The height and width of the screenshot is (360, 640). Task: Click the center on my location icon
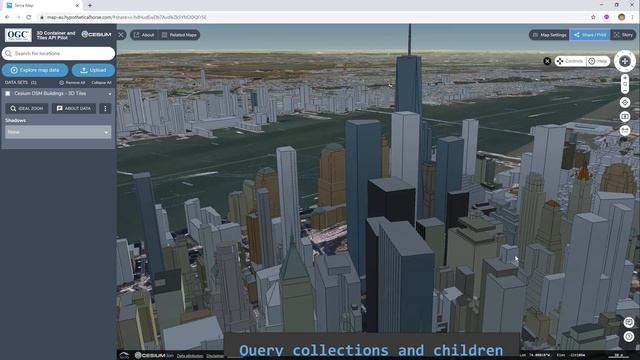point(625,102)
